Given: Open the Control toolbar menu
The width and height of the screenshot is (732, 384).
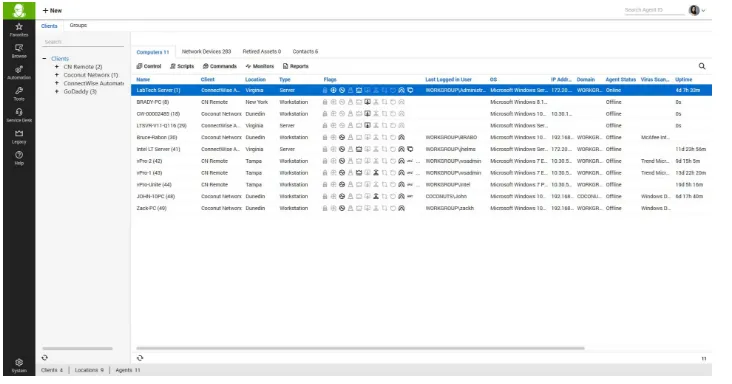Looking at the screenshot, I should click(149, 66).
